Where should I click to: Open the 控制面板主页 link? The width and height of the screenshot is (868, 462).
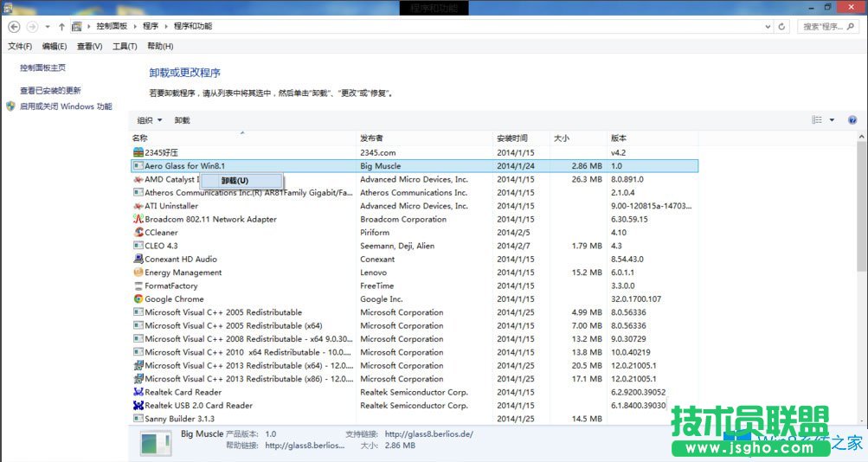pyautogui.click(x=42, y=67)
